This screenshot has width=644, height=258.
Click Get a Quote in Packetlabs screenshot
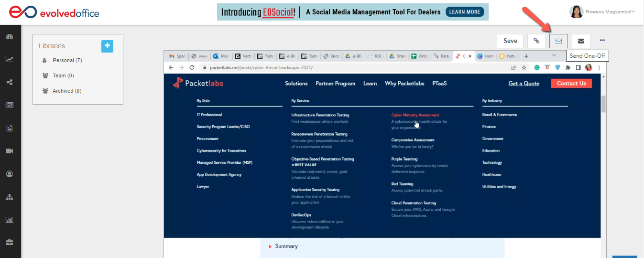pos(524,83)
